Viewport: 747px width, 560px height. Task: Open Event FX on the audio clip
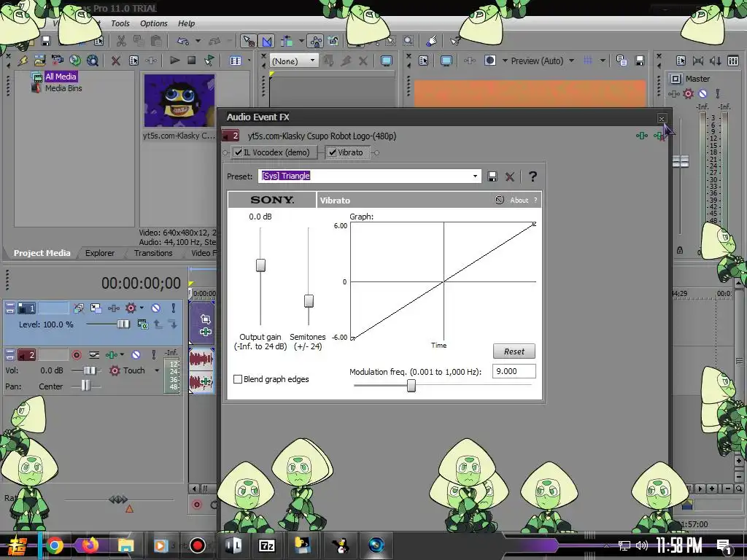[205, 381]
